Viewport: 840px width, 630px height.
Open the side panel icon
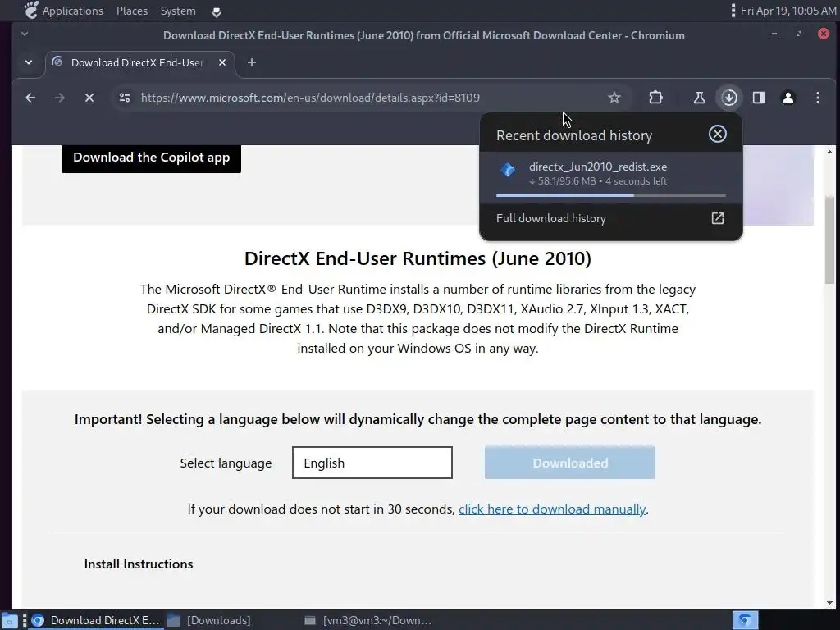759,98
